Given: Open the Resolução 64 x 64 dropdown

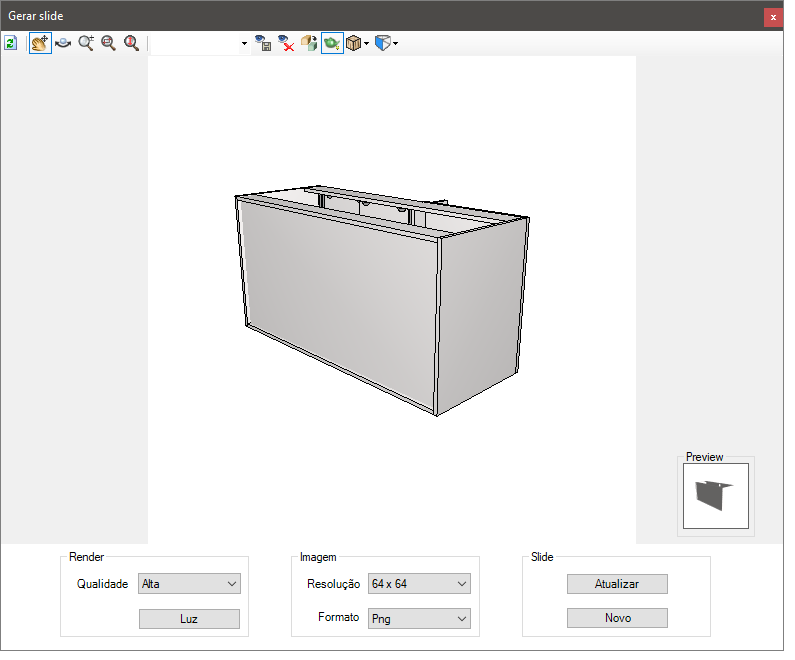Looking at the screenshot, I should (419, 583).
